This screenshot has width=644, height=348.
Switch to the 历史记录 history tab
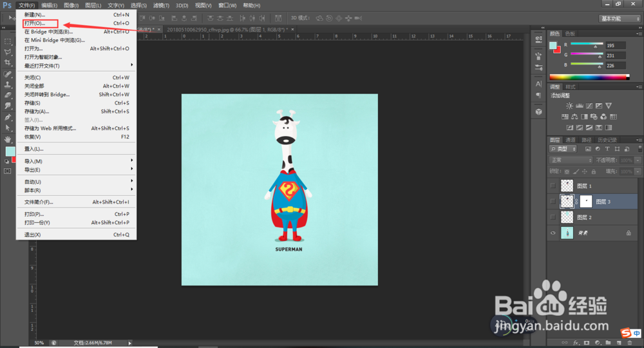coord(607,140)
